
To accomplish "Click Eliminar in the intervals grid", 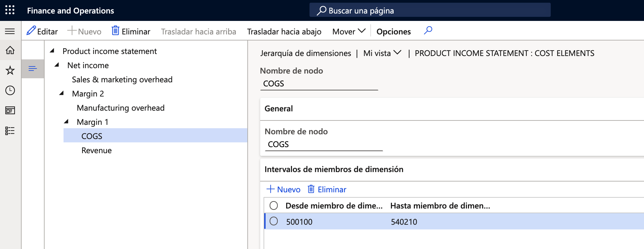I will (327, 189).
